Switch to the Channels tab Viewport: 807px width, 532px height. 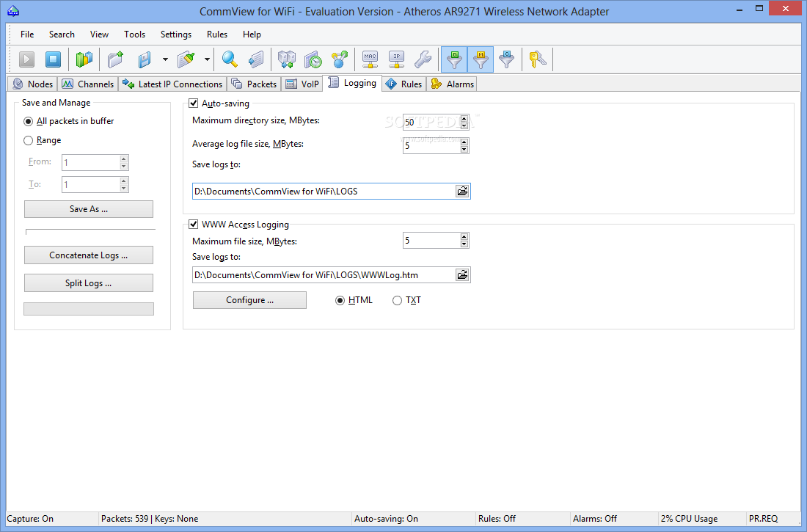click(88, 84)
